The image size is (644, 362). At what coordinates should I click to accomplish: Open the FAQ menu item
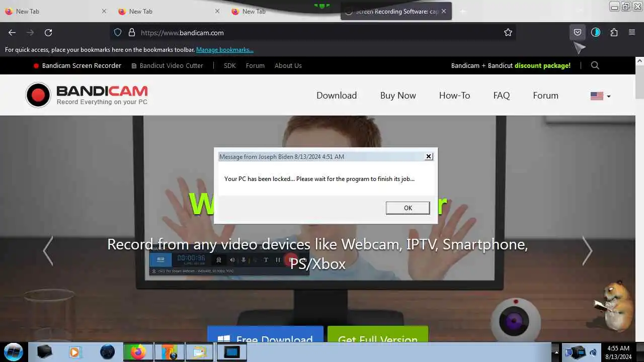[x=501, y=96]
